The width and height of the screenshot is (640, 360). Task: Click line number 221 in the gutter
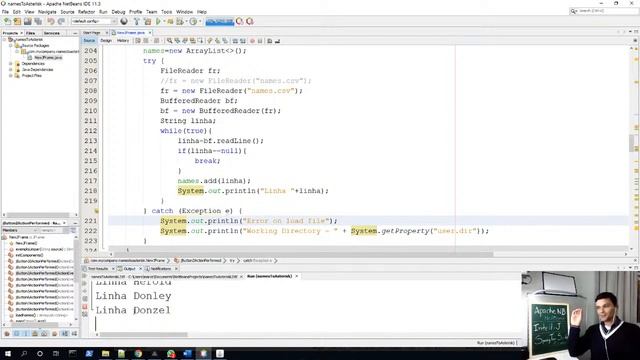[x=90, y=221]
